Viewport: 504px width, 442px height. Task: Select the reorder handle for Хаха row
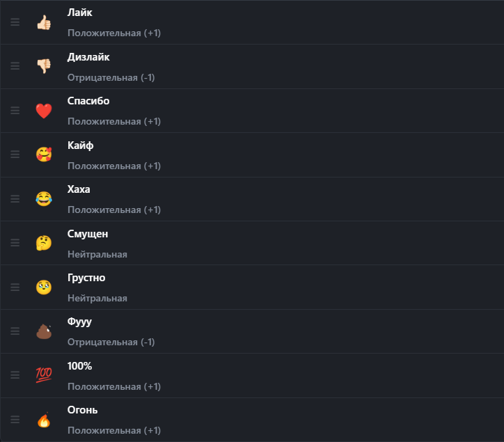pos(15,199)
